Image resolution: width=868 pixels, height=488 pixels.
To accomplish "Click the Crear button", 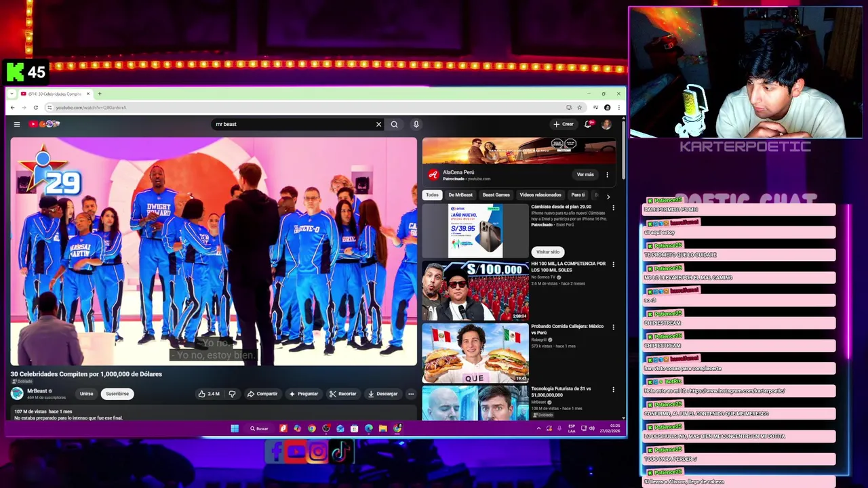I will click(564, 124).
